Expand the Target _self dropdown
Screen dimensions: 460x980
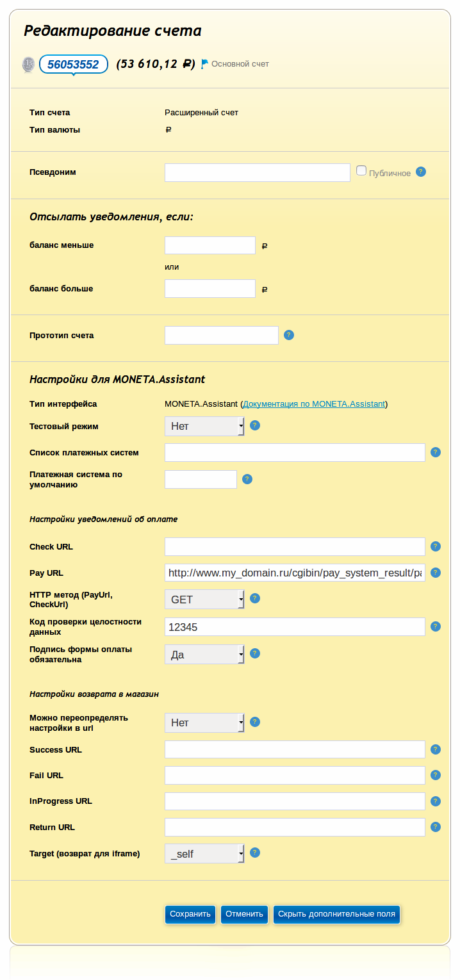(x=204, y=854)
